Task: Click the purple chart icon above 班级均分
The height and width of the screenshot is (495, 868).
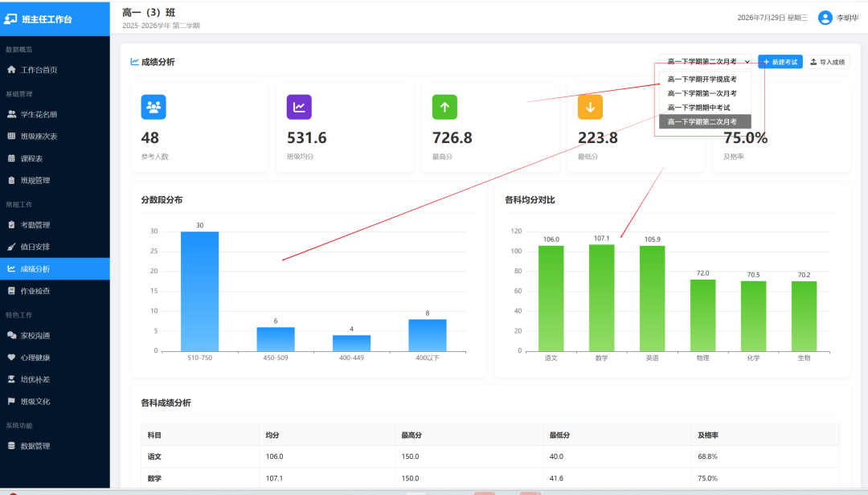Action: [299, 107]
